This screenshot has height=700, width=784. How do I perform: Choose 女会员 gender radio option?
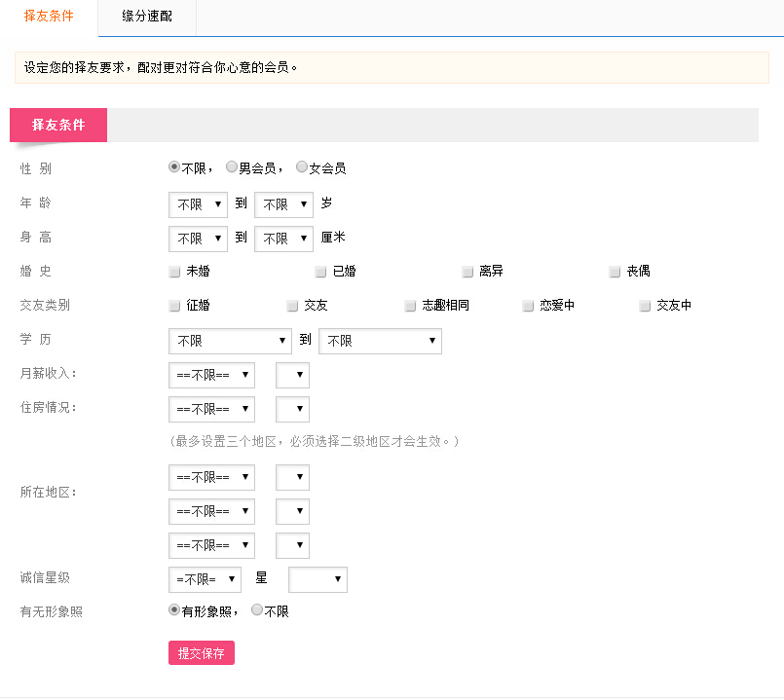point(302,167)
